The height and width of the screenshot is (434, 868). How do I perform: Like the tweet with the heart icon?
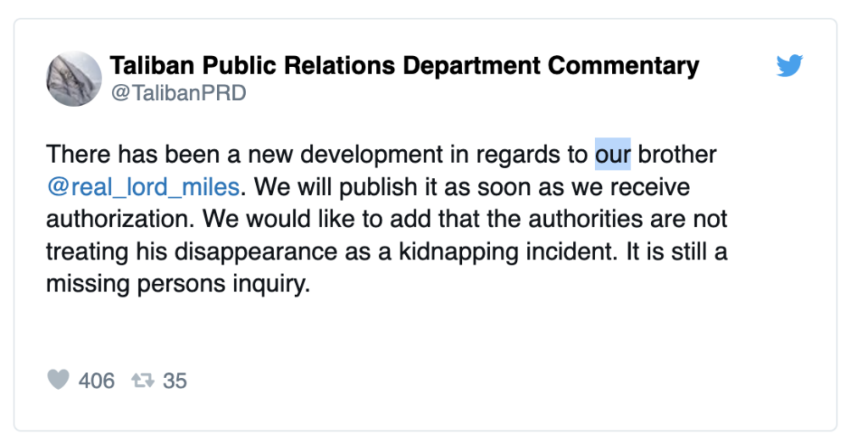(58, 381)
